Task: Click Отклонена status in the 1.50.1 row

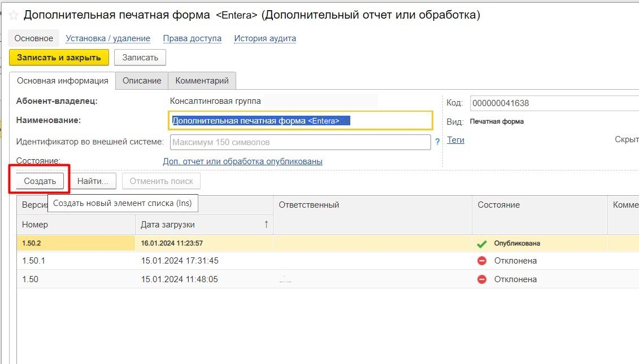Action: (515, 261)
